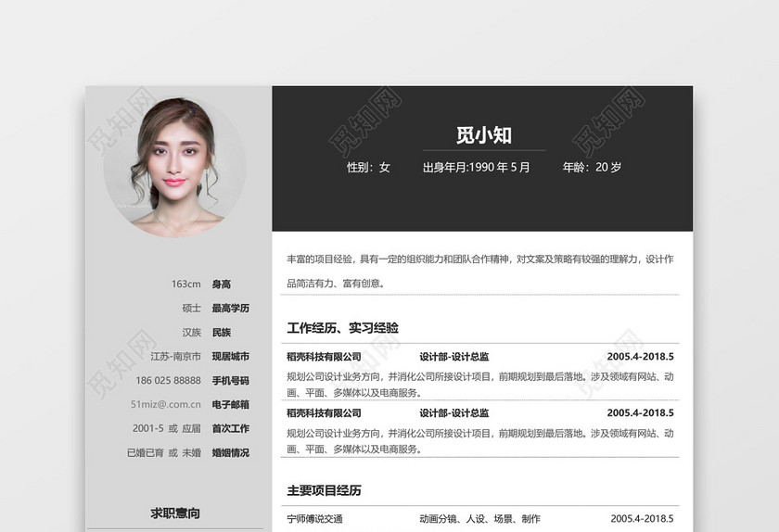Click the 2001-5 或 应届 value
Image resolution: width=779 pixels, height=532 pixels.
167,428
